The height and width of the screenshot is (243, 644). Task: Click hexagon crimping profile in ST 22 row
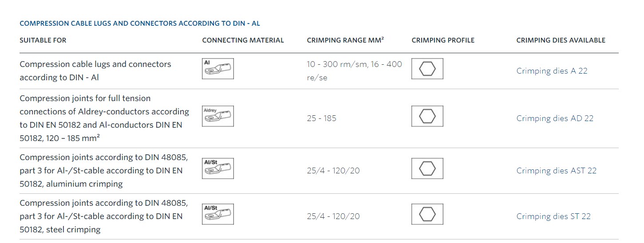tap(427, 214)
